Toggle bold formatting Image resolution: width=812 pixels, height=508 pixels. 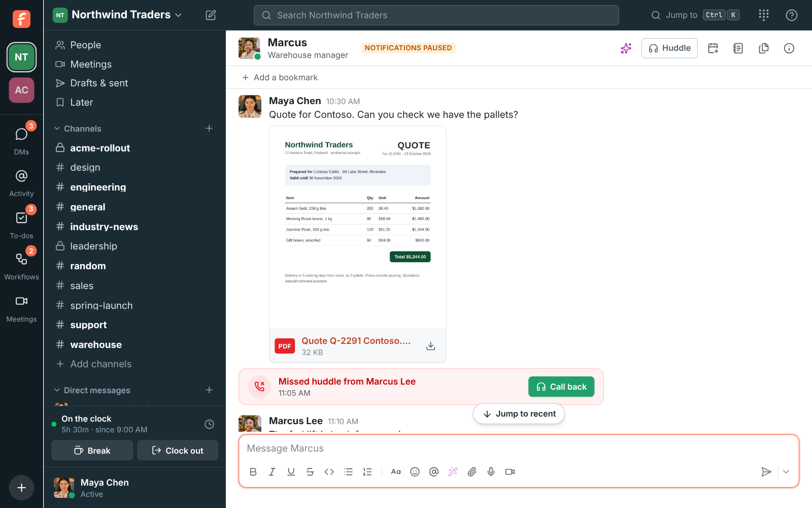(x=253, y=472)
